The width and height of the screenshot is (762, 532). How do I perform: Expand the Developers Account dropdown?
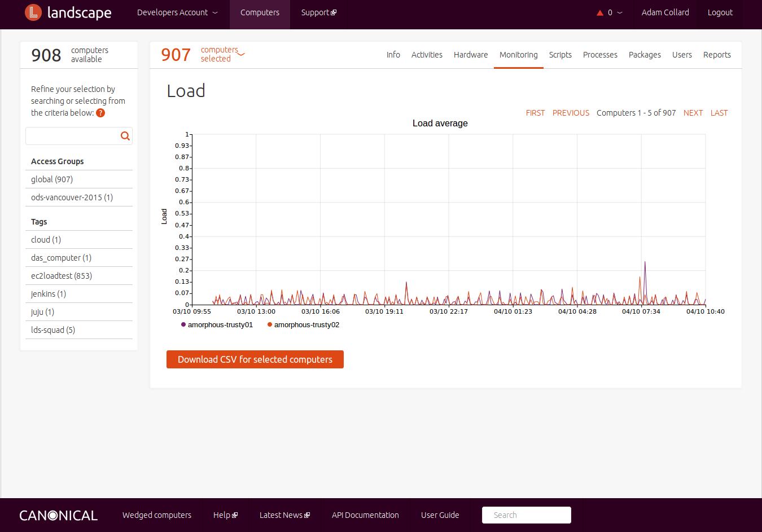[x=177, y=12]
